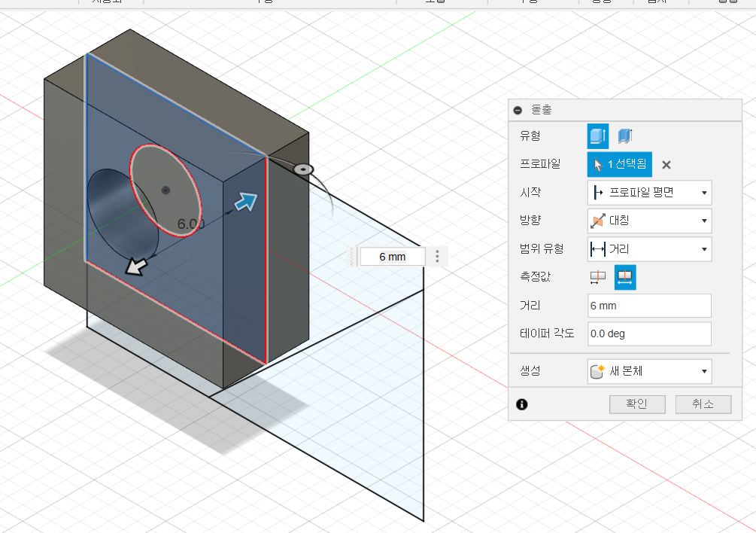Select the solid Extrude type icon
The width and height of the screenshot is (756, 533).
[x=598, y=136]
